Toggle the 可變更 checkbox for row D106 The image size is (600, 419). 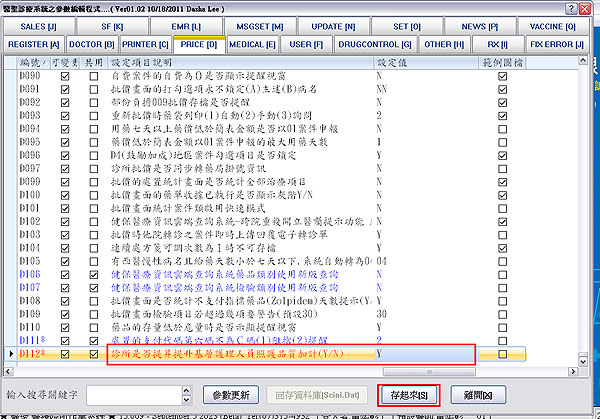pos(65,272)
